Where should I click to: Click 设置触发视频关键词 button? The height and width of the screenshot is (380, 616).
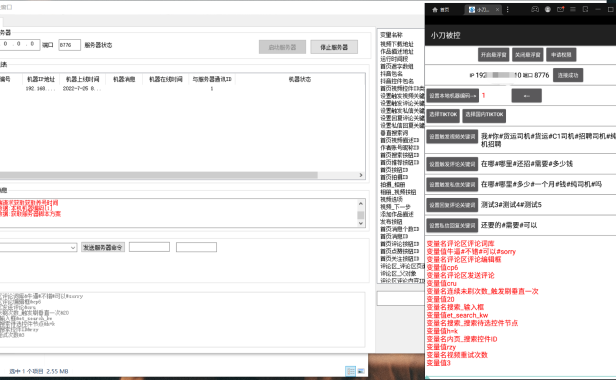click(452, 137)
